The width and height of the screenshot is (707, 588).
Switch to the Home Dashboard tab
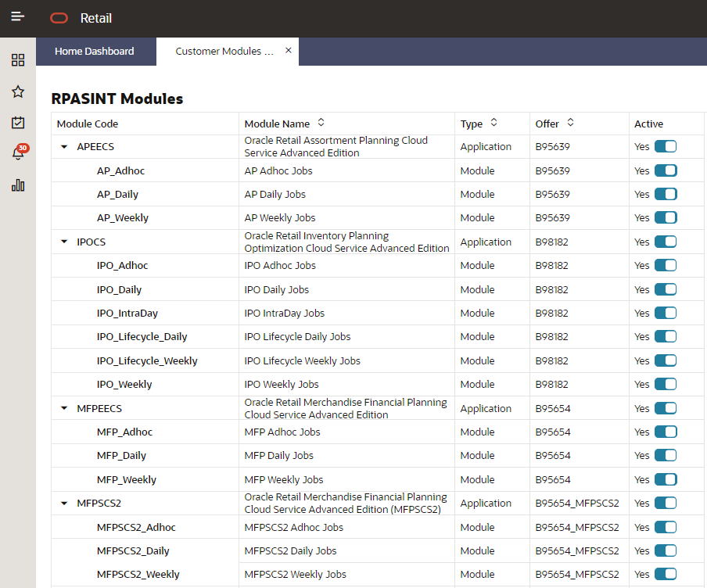tap(94, 51)
